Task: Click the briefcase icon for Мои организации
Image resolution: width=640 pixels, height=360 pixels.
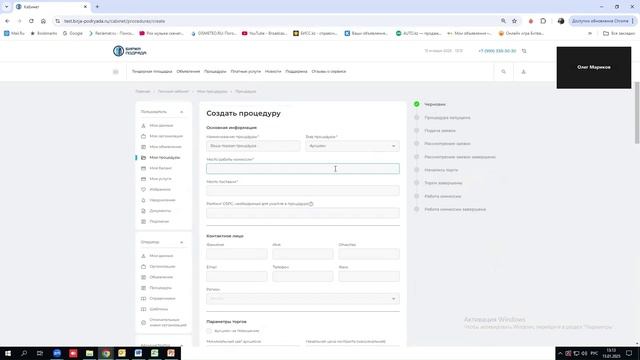Action: coord(143,136)
